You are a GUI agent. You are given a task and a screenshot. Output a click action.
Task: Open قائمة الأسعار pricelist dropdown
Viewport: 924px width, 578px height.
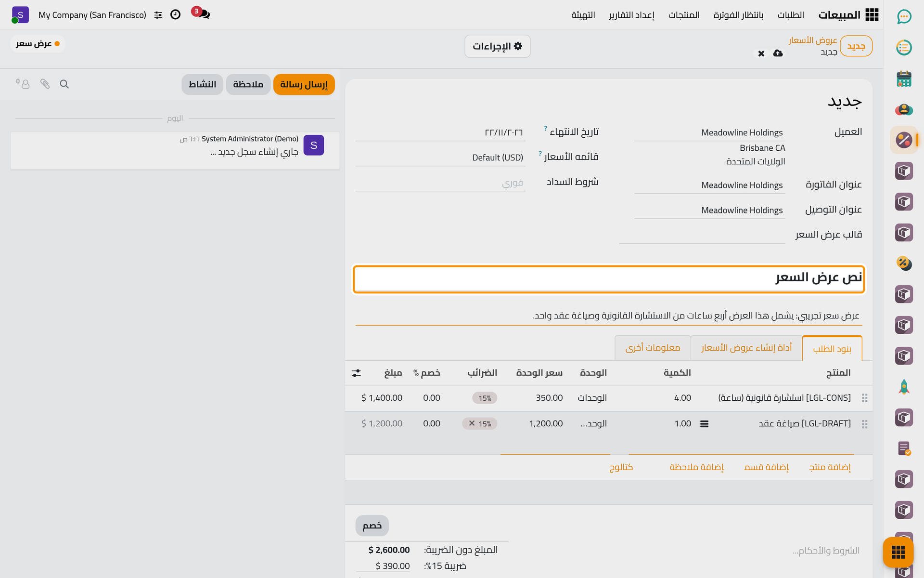440,158
